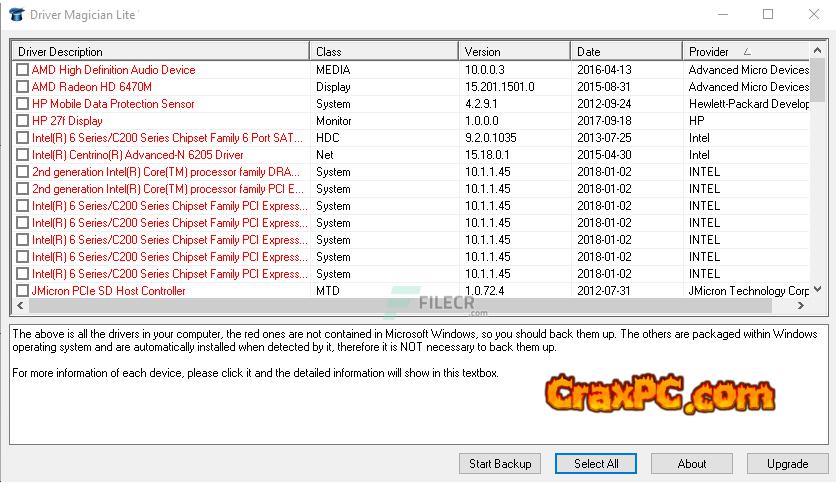Click the JMicron Technology Corp provider cell

(x=749, y=291)
